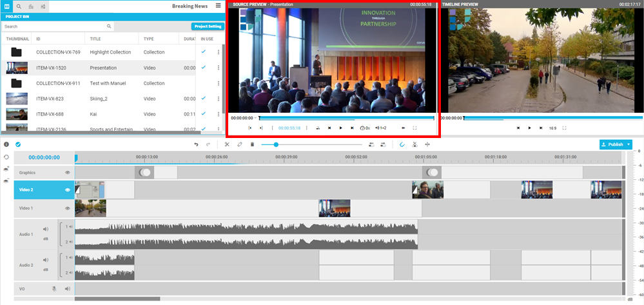The image size is (644, 305).
Task: Toggle visibility of the Video 2 track
Action: [67, 190]
